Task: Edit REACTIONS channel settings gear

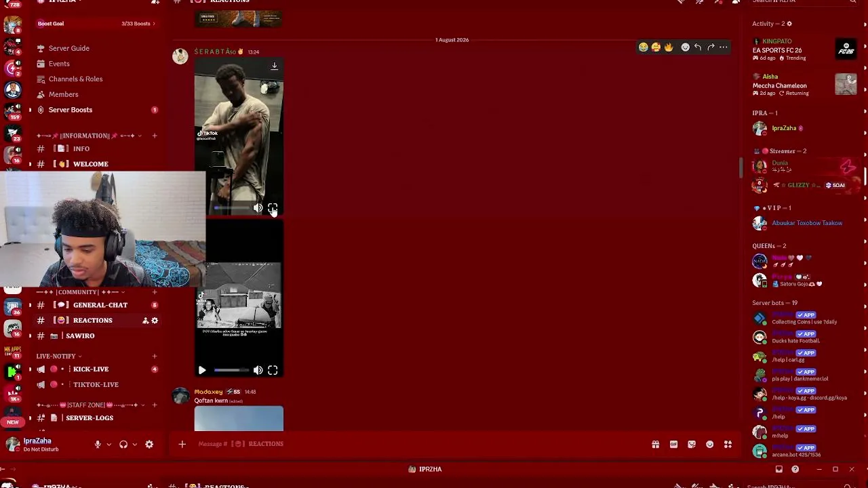Action: click(155, 321)
